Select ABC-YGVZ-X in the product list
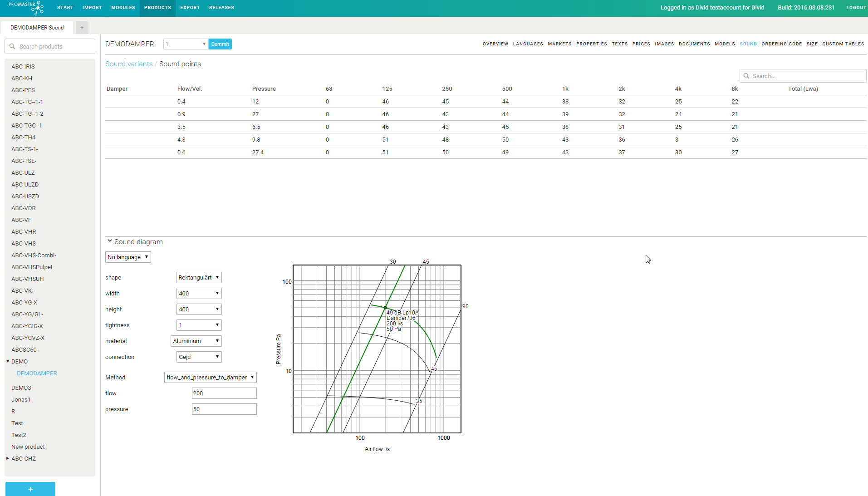Screen dimensions: 868x496 (28, 338)
